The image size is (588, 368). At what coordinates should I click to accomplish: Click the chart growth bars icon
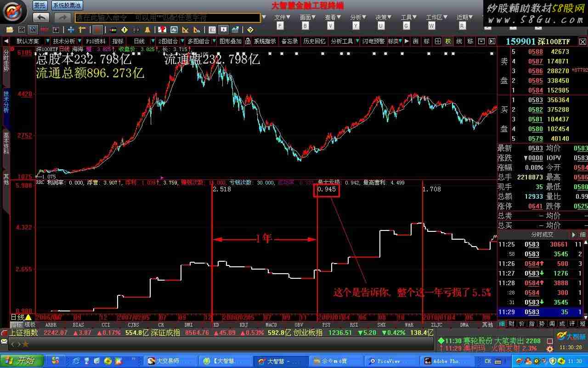coord(235,30)
